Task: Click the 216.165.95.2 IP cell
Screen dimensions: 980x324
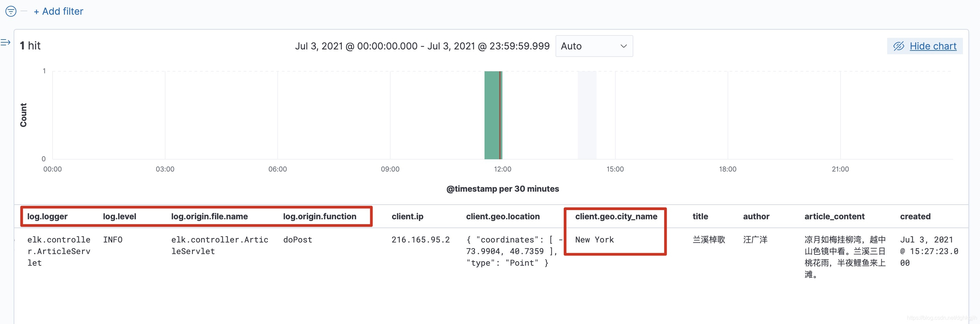Action: (x=420, y=239)
